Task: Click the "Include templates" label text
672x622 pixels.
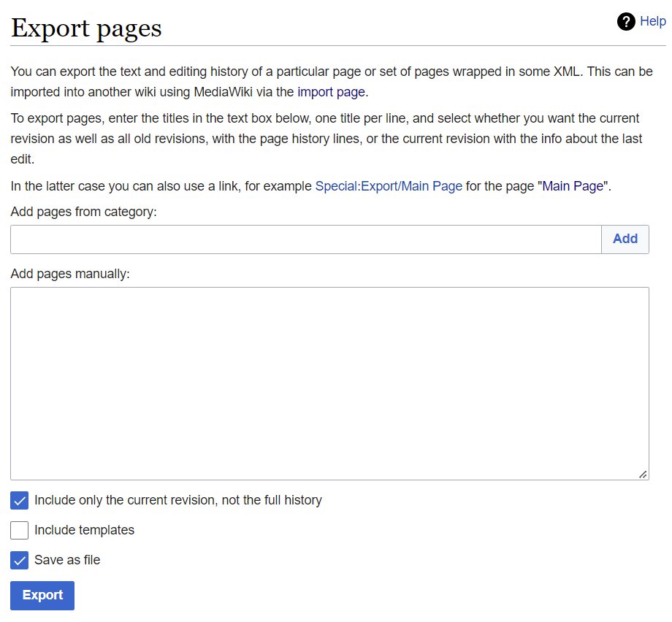Action: (x=84, y=531)
